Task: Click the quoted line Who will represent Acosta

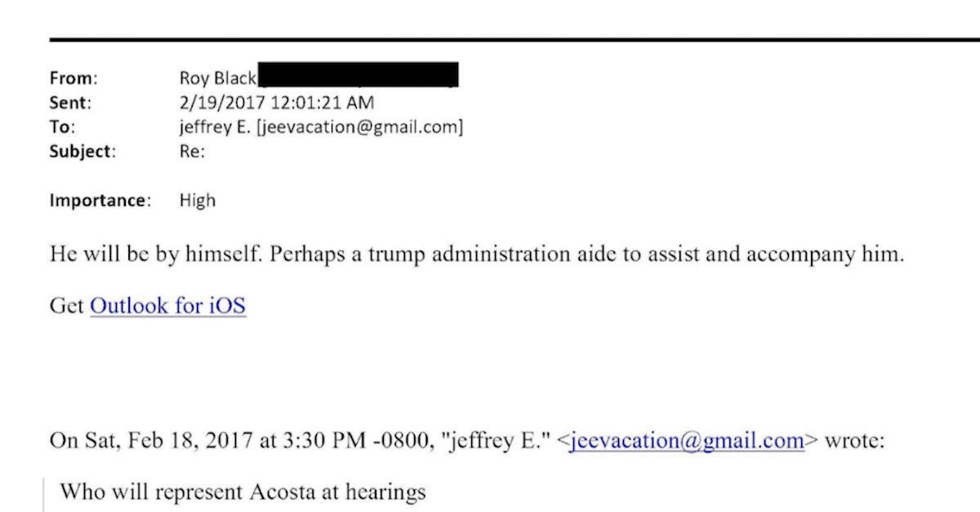Action: [x=243, y=492]
